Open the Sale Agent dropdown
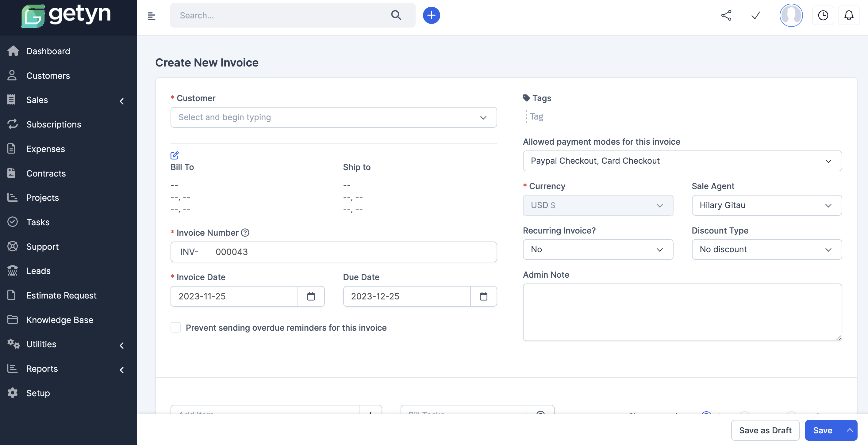Screen dimensions: 868x445 [x=766, y=205]
